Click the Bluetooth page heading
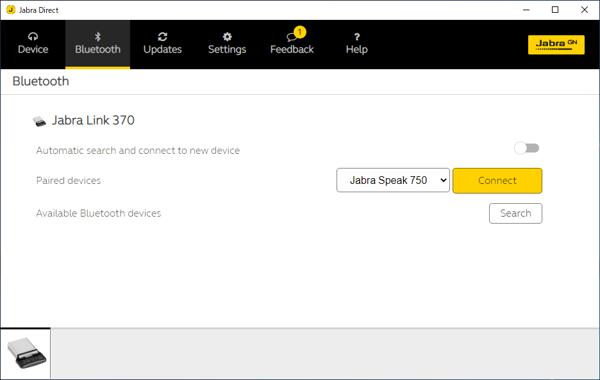This screenshot has height=380, width=600. 41,81
